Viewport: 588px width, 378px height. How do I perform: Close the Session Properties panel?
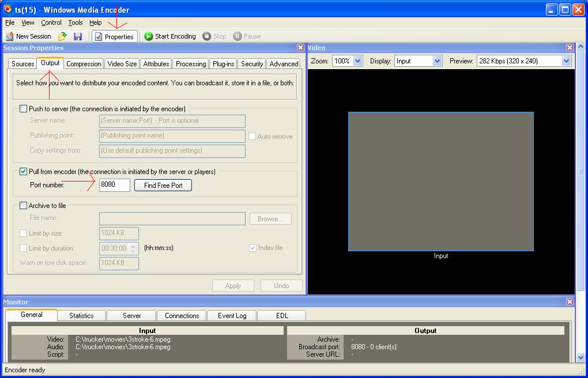coord(300,48)
